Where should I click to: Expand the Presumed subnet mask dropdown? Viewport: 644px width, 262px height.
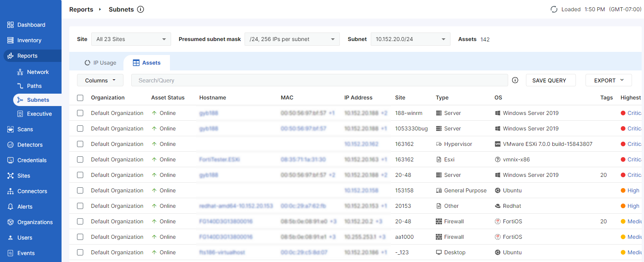292,39
